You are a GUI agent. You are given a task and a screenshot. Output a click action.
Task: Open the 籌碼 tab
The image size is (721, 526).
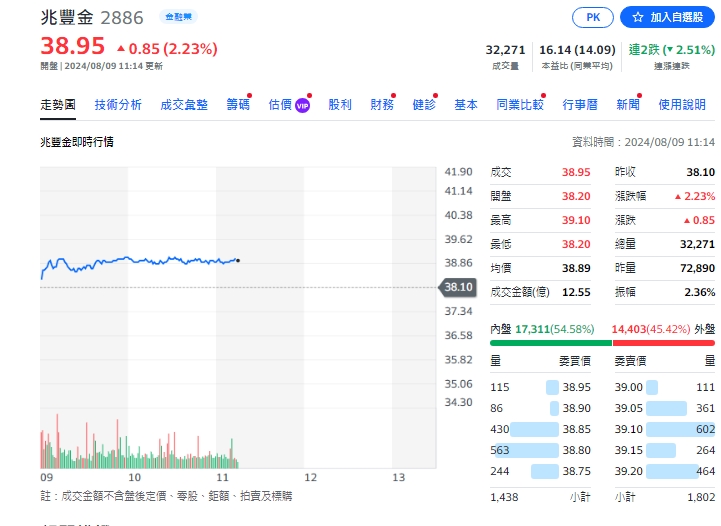(238, 105)
